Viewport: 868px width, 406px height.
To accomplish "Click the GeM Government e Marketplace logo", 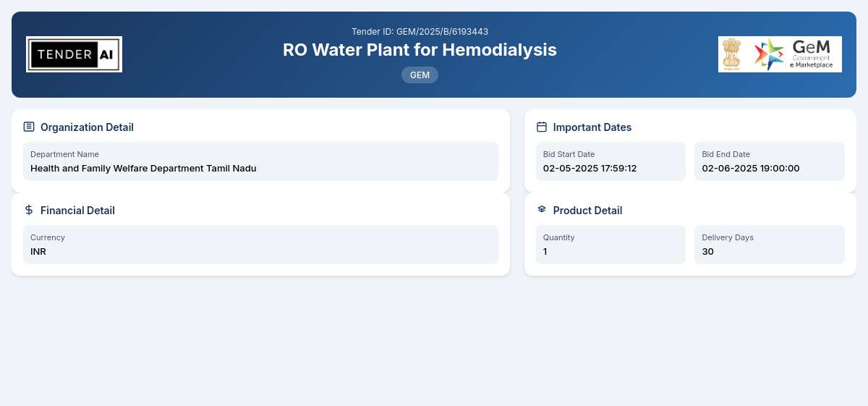I will click(x=780, y=54).
